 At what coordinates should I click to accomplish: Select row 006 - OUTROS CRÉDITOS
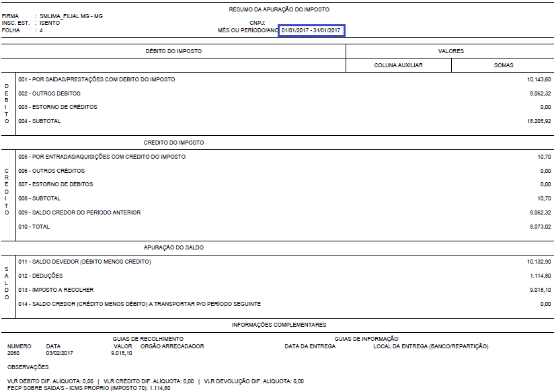(x=52, y=171)
